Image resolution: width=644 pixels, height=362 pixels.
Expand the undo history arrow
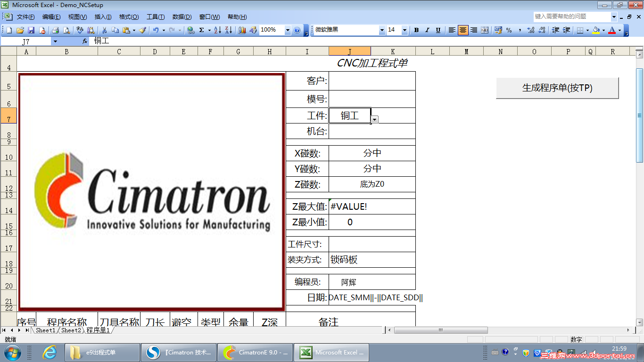click(163, 30)
